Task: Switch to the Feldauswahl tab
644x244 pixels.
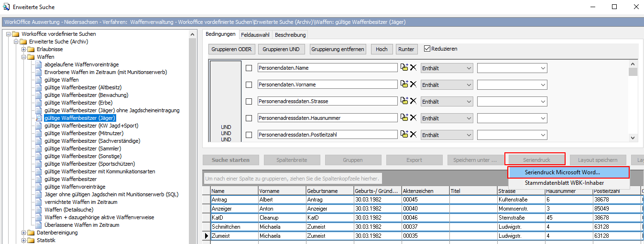Action: click(x=255, y=35)
